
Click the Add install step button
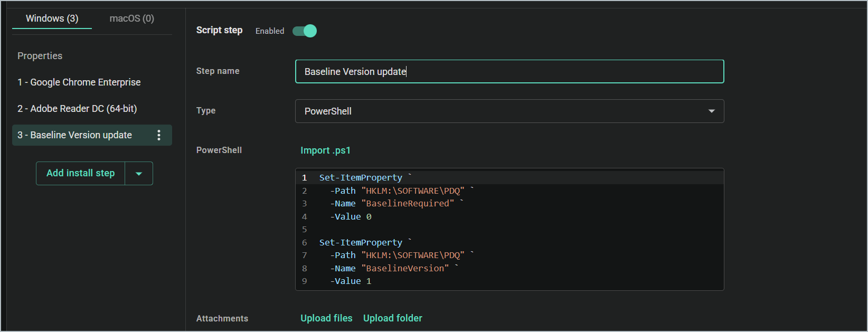pyautogui.click(x=80, y=173)
